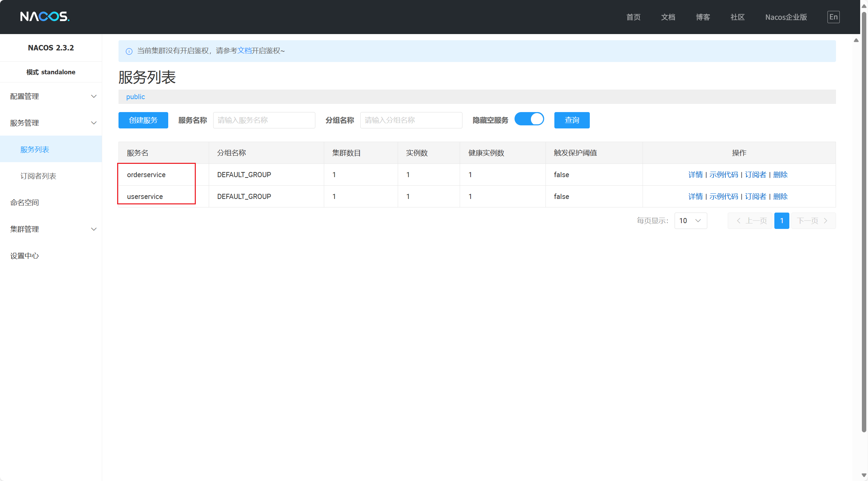Image resolution: width=868 pixels, height=481 pixels.
Task: Toggle the hide empty services switch
Action: coord(529,119)
